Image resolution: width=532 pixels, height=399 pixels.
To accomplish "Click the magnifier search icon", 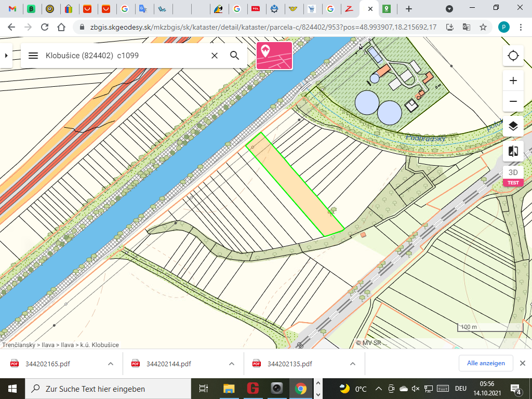I will [x=235, y=56].
